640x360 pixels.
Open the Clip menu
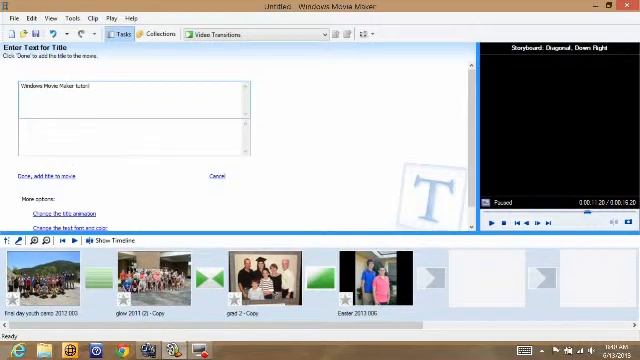(x=93, y=18)
